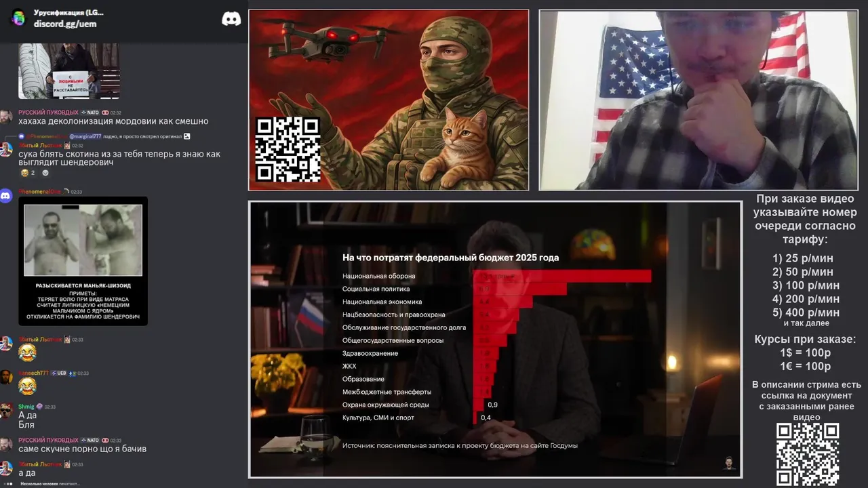Screen dimensions: 868x488
Task: Click the ЖКХ chart label
Action: click(349, 366)
